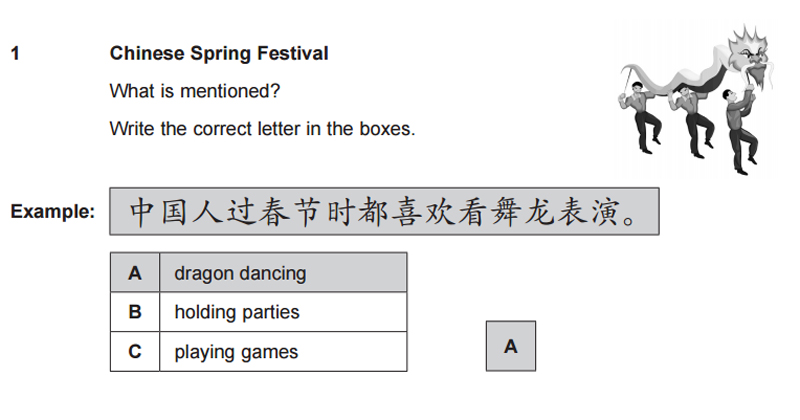Image resolution: width=800 pixels, height=420 pixels.
Task: Click the 'What is mentioned?' question text
Action: point(195,91)
